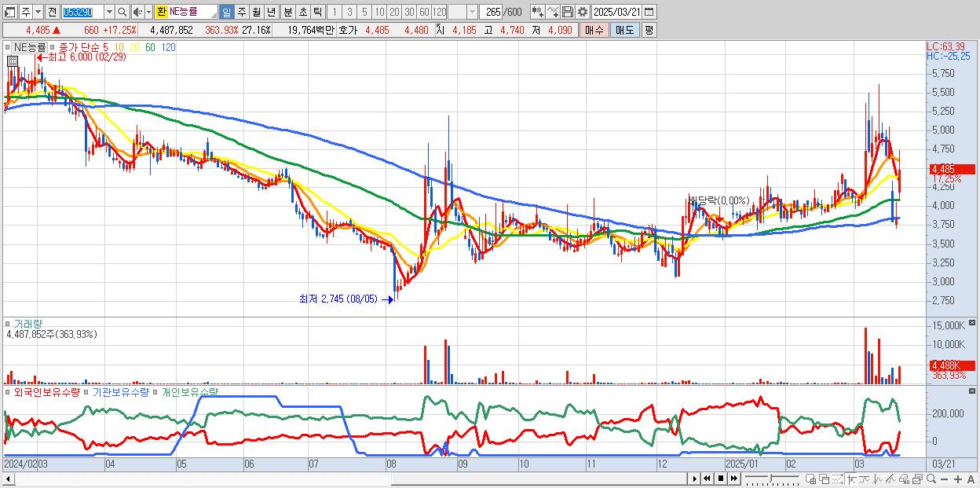Viewport: 980px width, 488px height.
Task: Click the stop button in replay controls
Action: tap(720, 479)
